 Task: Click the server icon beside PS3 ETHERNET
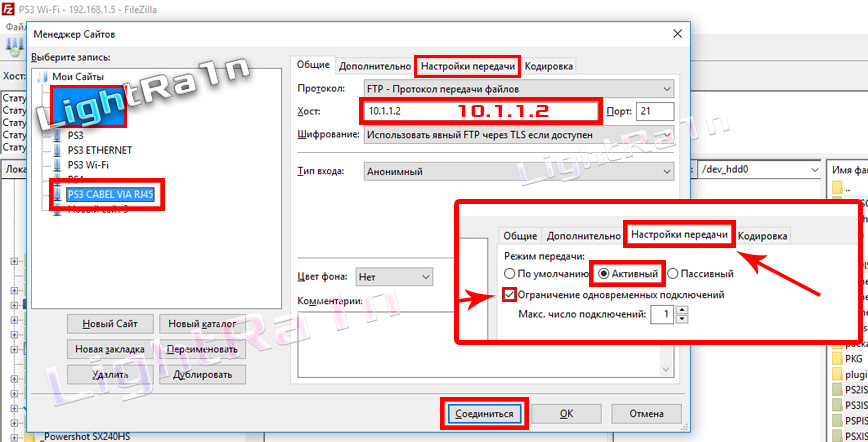click(57, 150)
